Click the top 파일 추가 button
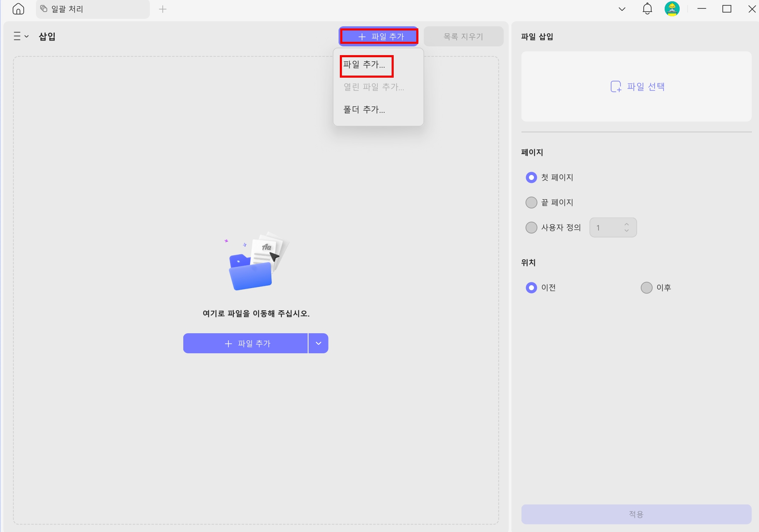This screenshot has height=532, width=759. coord(379,36)
